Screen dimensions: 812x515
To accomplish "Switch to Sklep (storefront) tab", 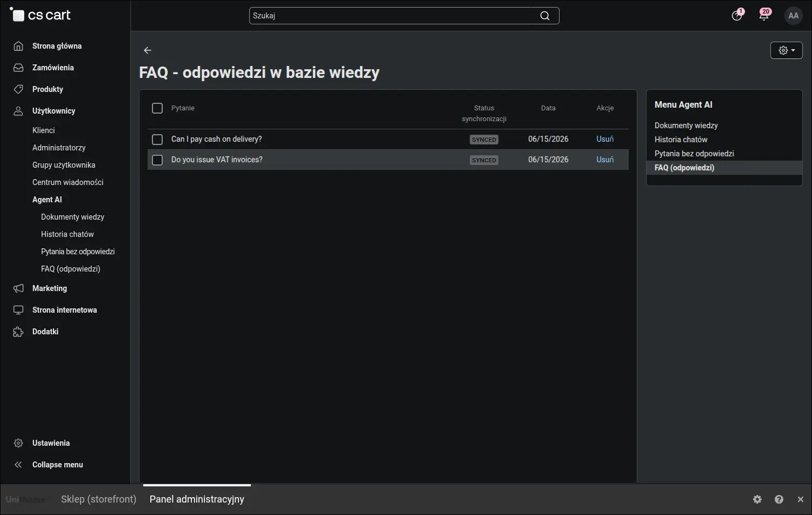I will tap(98, 499).
